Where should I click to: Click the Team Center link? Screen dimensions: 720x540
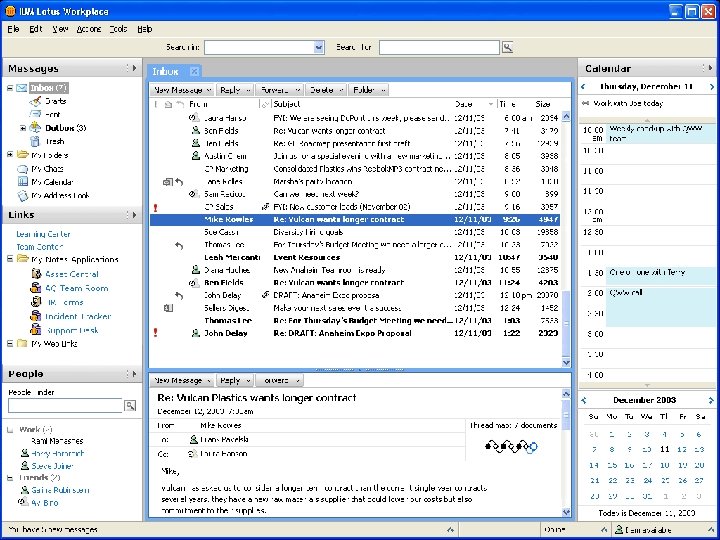[x=40, y=247]
